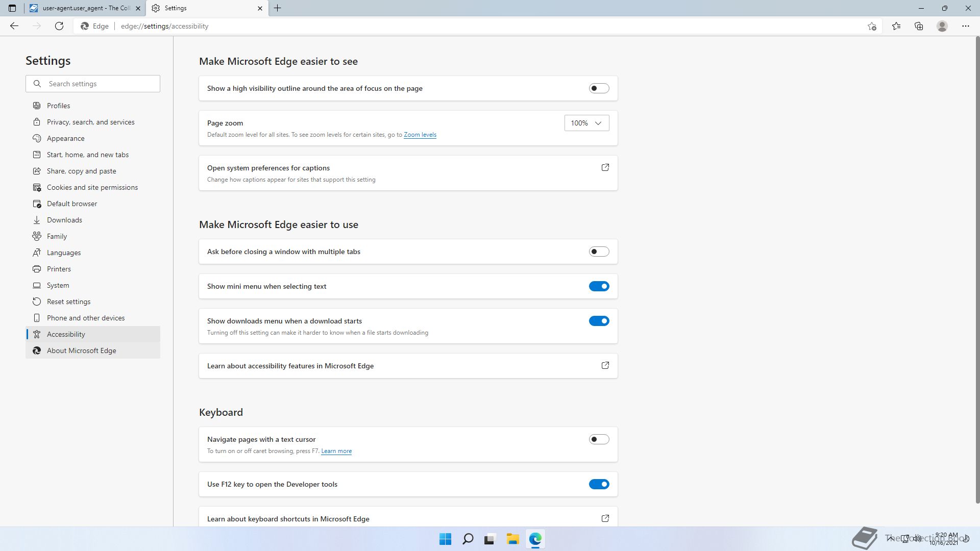Close the Settings tab
This screenshot has height=551, width=980.
pos(260,8)
